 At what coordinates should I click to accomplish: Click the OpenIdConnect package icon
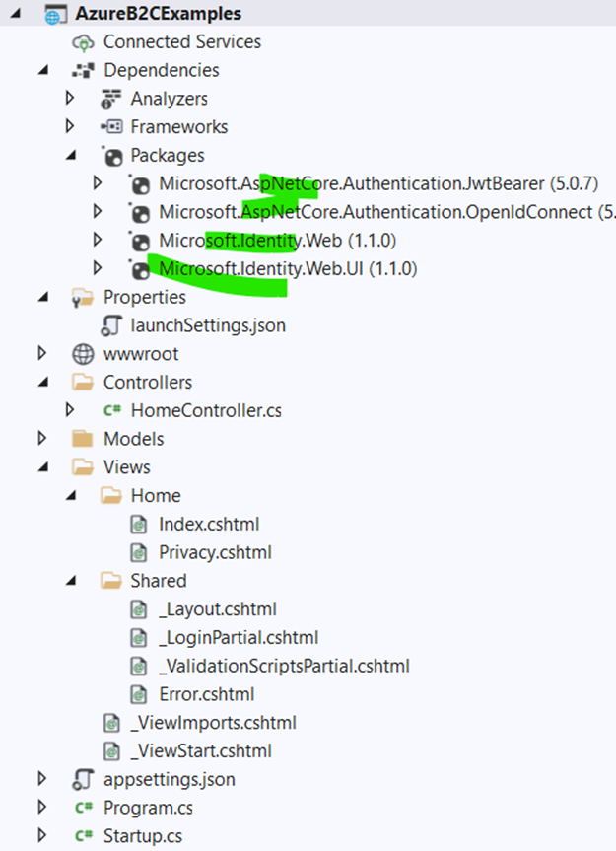click(140, 213)
